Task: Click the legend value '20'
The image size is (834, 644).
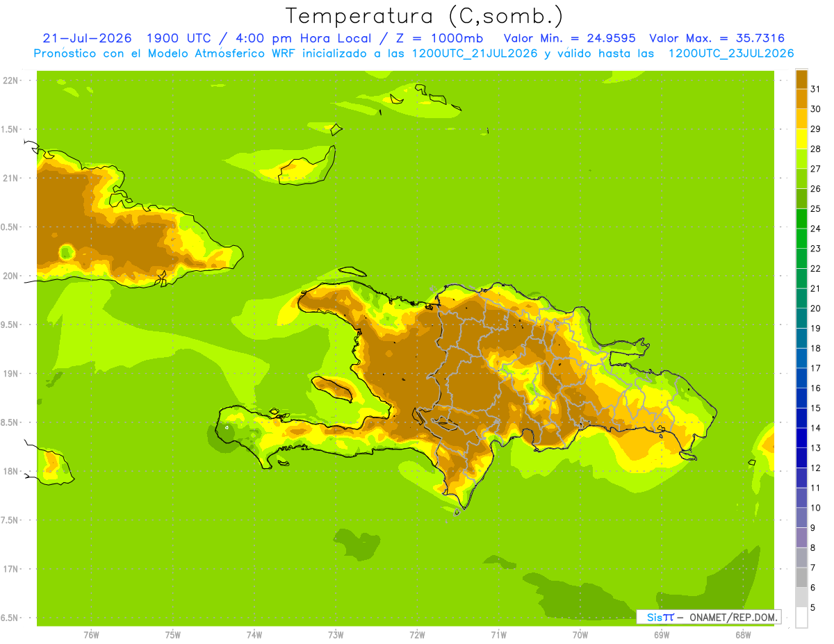Action: point(815,308)
